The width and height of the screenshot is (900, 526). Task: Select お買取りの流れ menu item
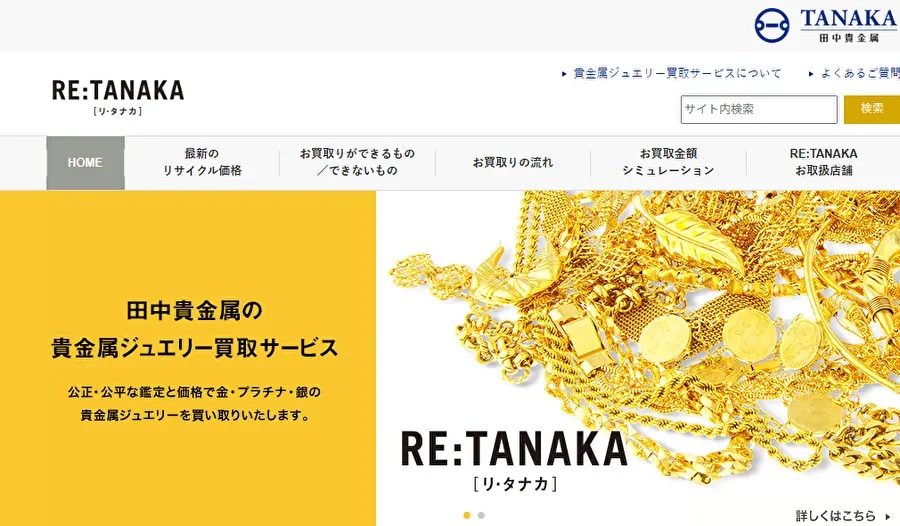click(x=513, y=163)
